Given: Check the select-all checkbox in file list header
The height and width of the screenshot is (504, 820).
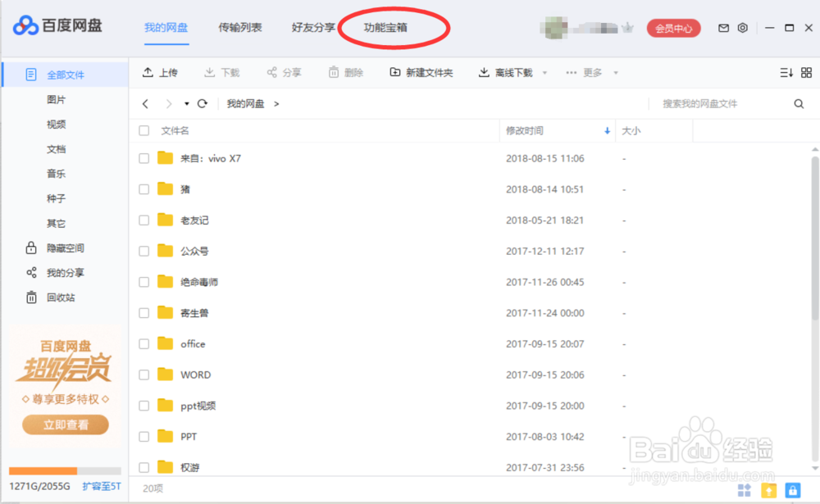Looking at the screenshot, I should coord(143,130).
